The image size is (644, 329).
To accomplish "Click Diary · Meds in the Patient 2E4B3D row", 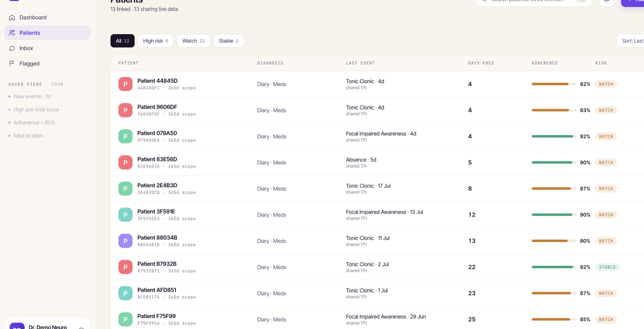I will point(272,189).
